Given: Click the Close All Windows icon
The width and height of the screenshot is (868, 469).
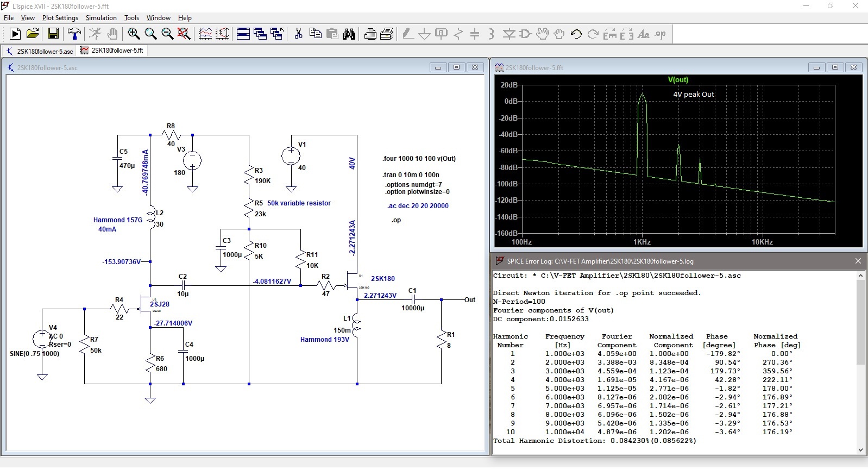Looking at the screenshot, I should tap(277, 34).
